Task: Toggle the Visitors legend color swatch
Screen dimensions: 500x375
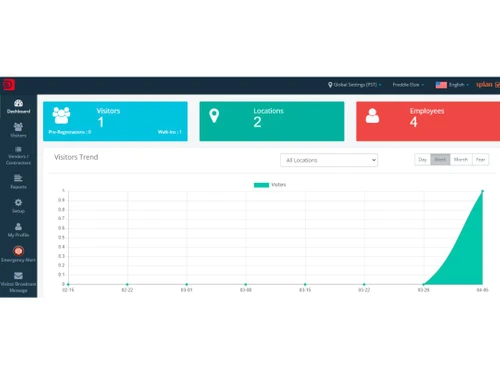Action: pos(261,185)
